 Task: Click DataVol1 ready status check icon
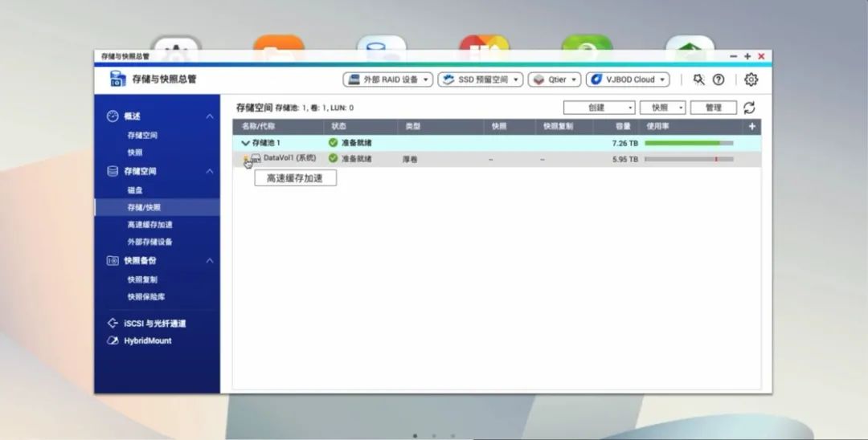[x=333, y=158]
